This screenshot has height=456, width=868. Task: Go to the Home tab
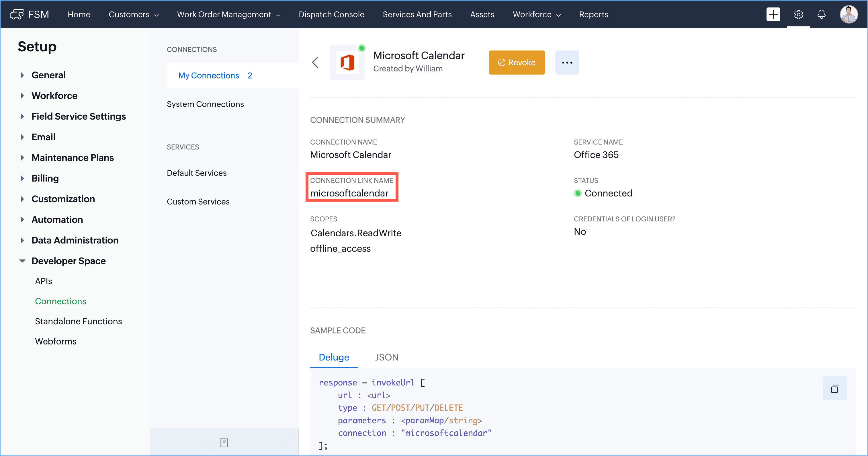tap(79, 15)
